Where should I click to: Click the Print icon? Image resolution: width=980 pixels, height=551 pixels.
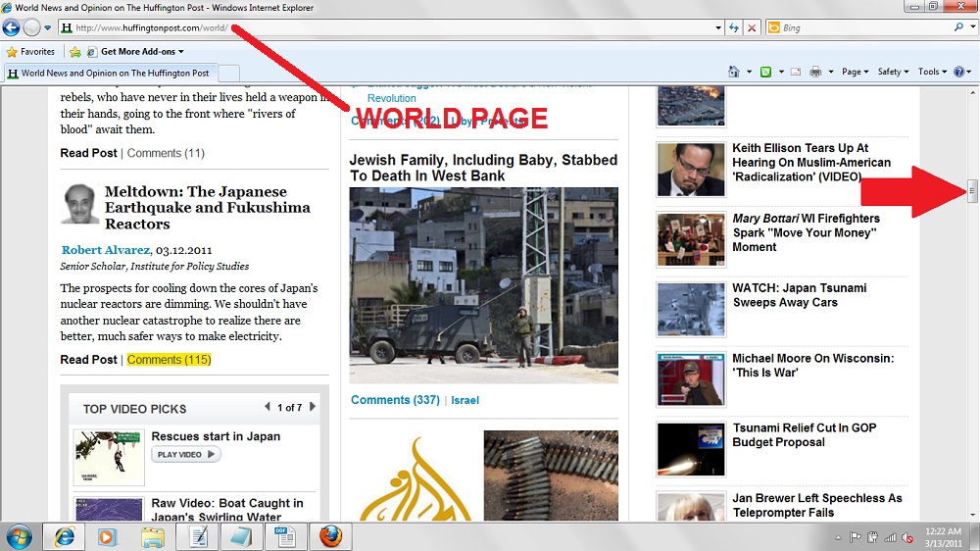click(x=815, y=72)
